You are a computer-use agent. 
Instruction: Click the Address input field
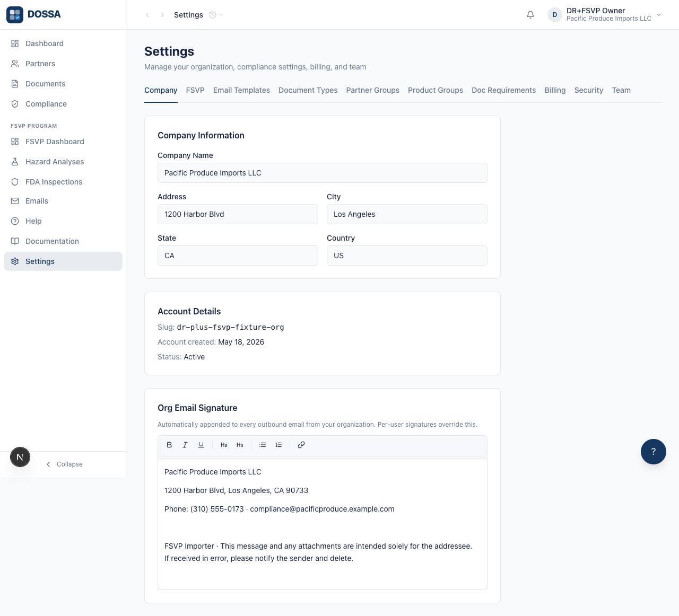[x=238, y=214]
